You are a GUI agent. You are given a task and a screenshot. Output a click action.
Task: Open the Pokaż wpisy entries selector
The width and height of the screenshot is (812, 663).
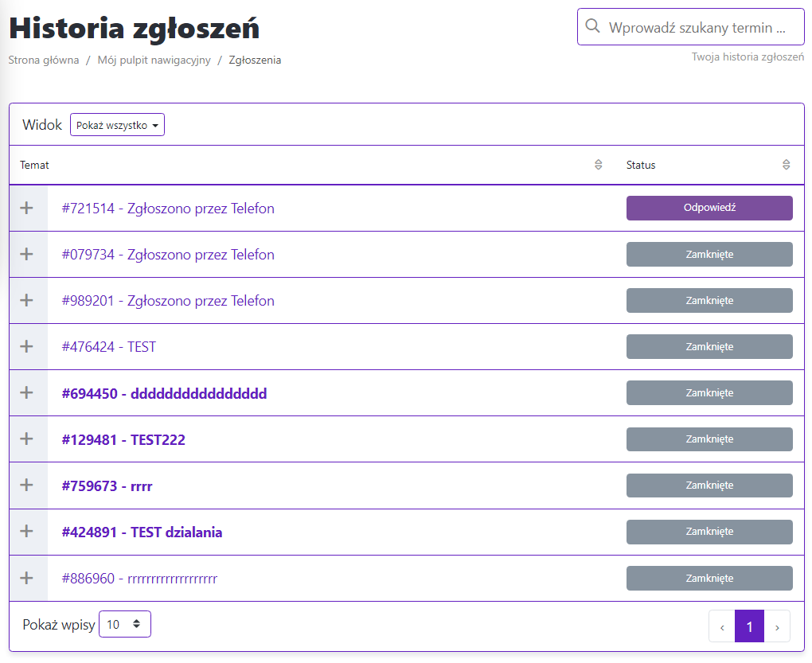tap(124, 624)
